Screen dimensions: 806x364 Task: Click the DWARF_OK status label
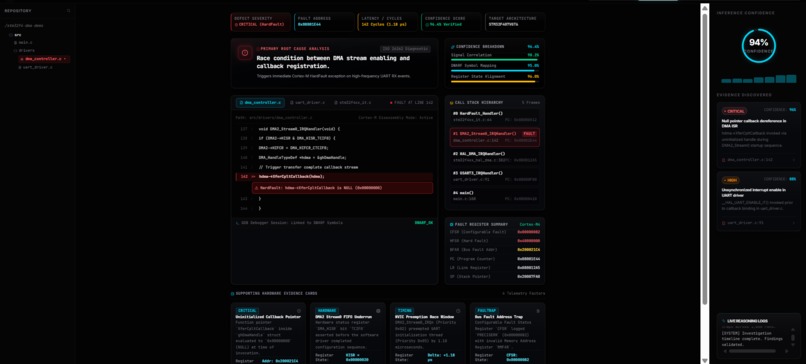click(x=424, y=223)
